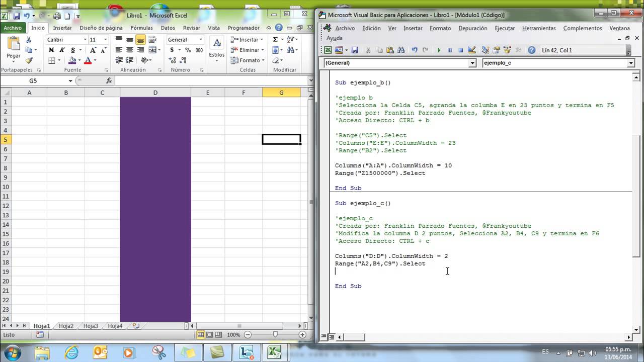Switch to Programador ribbon tab
Image resolution: width=644 pixels, height=362 pixels.
(x=244, y=28)
